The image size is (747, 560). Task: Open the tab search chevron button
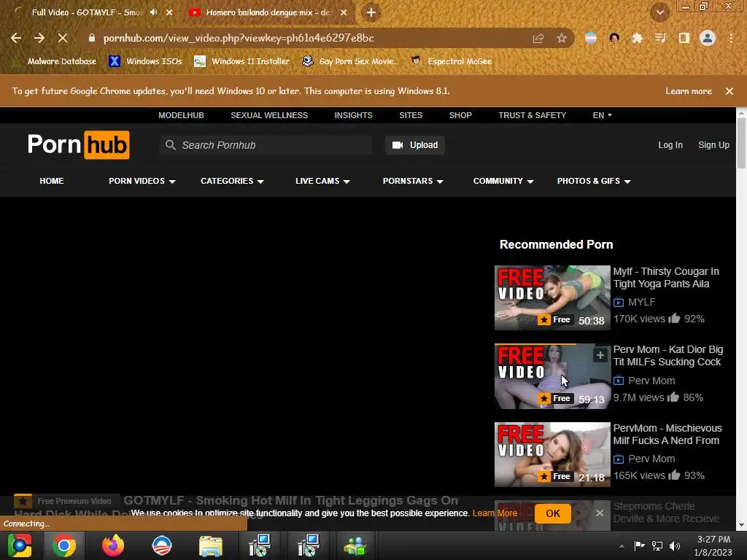[659, 12]
